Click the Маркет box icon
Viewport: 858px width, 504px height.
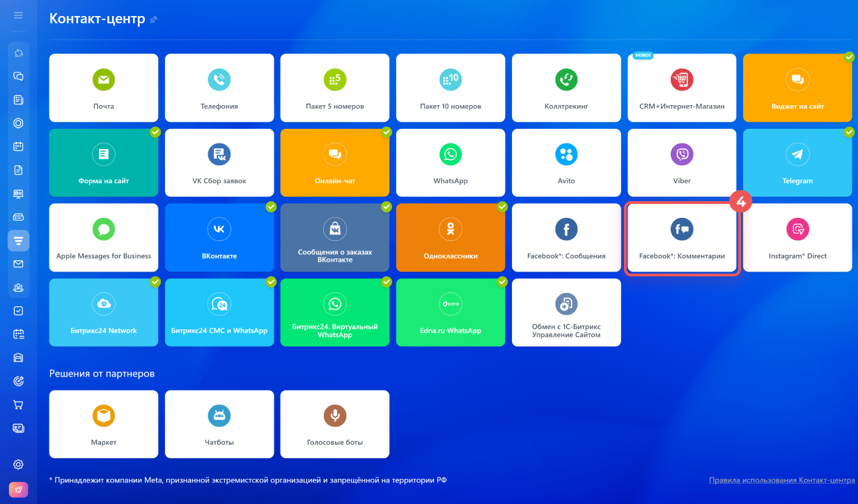(x=104, y=416)
